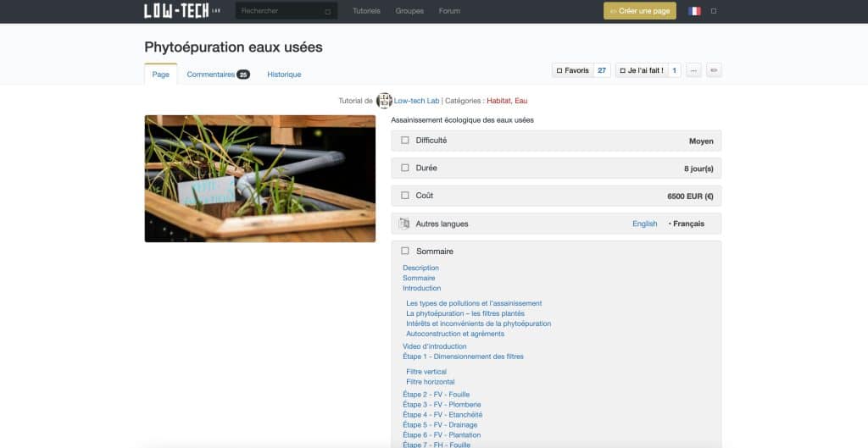
Task: Open the Tutoriels menu in navbar
Action: pos(366,11)
